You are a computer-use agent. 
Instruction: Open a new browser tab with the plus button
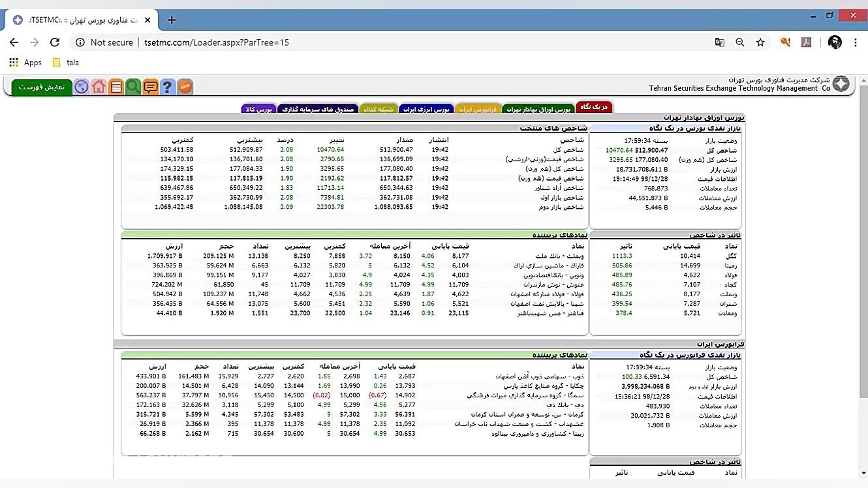[x=172, y=20]
